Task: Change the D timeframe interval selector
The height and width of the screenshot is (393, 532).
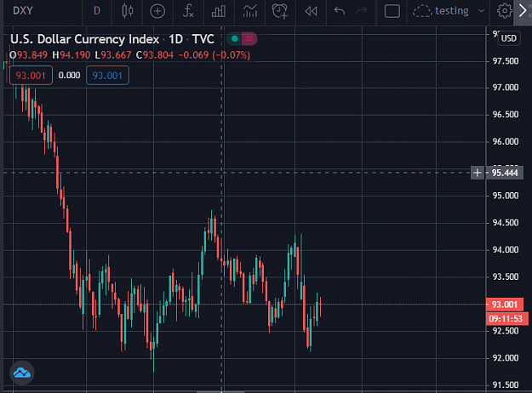Action: 97,11
